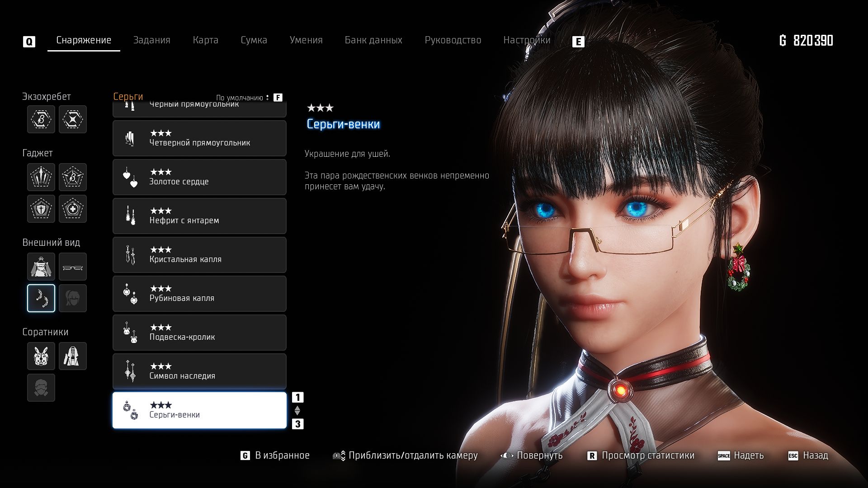Add item with В избранное

(x=282, y=455)
